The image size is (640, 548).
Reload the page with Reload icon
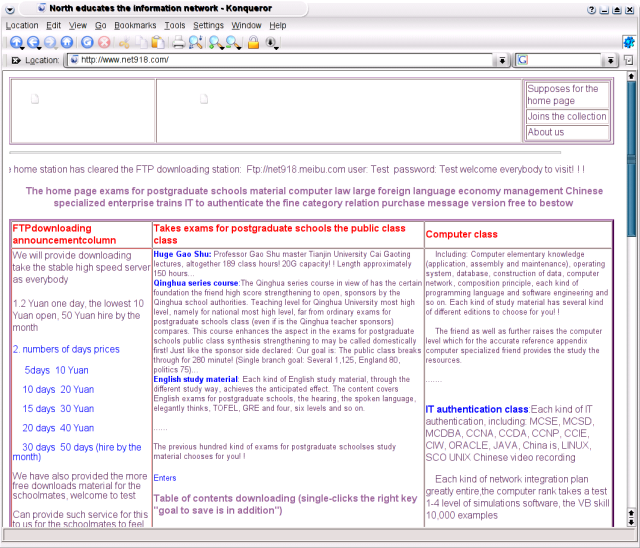coord(87,42)
